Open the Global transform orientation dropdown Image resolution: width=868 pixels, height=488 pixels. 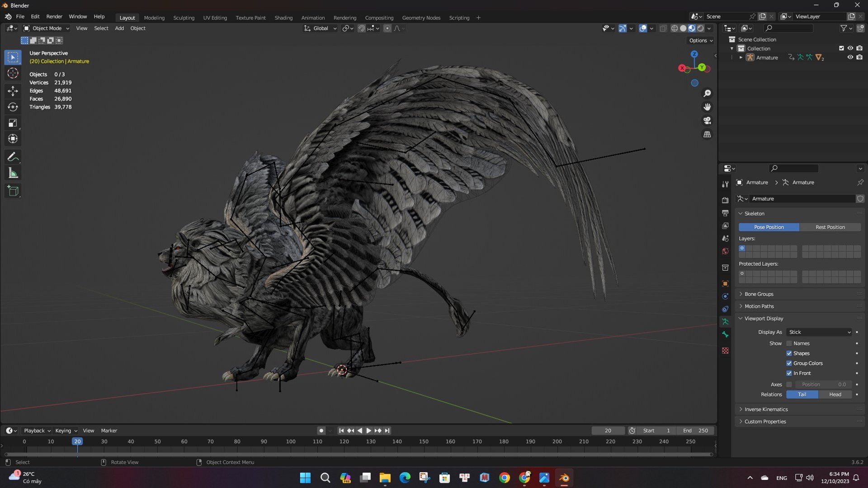[320, 28]
